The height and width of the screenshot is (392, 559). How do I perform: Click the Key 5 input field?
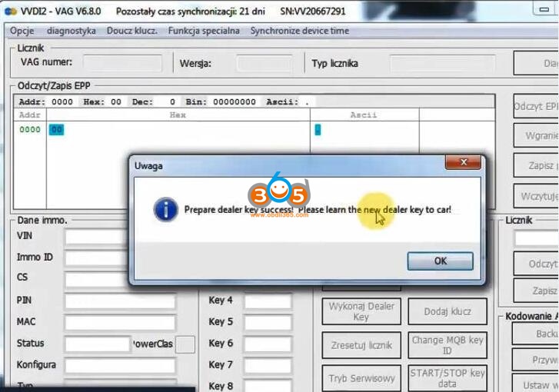[268, 323]
